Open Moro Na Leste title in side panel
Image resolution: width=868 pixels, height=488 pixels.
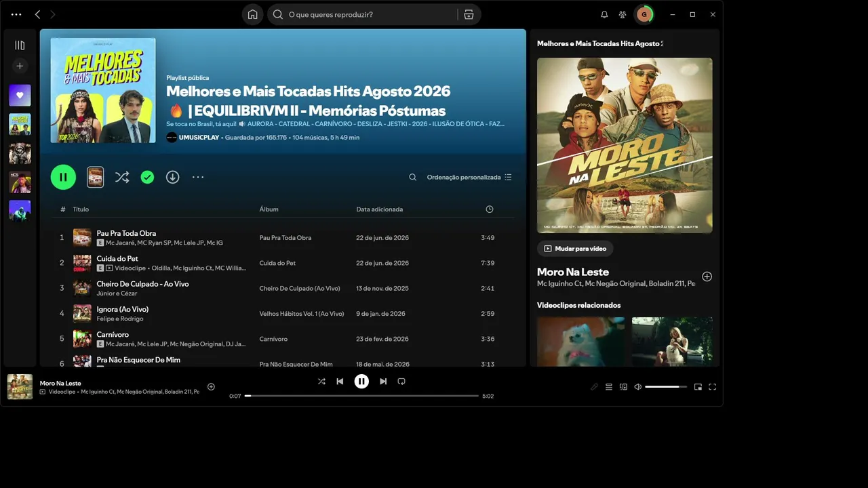tap(573, 272)
